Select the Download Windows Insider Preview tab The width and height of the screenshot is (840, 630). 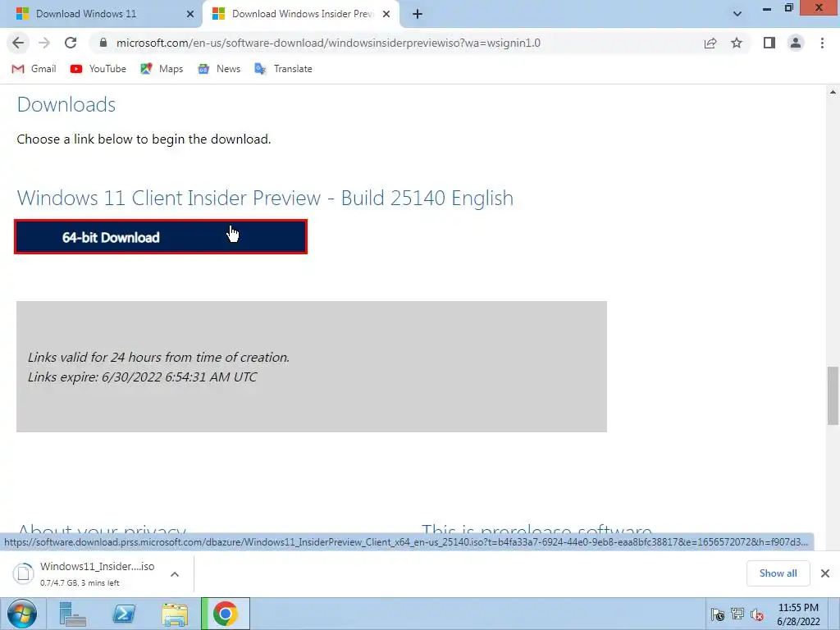(x=302, y=14)
